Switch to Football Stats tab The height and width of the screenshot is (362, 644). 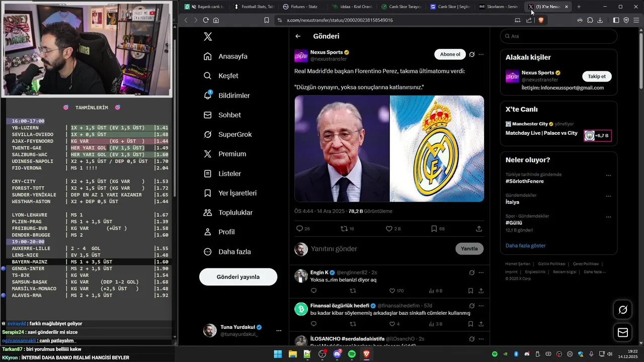(254, 7)
